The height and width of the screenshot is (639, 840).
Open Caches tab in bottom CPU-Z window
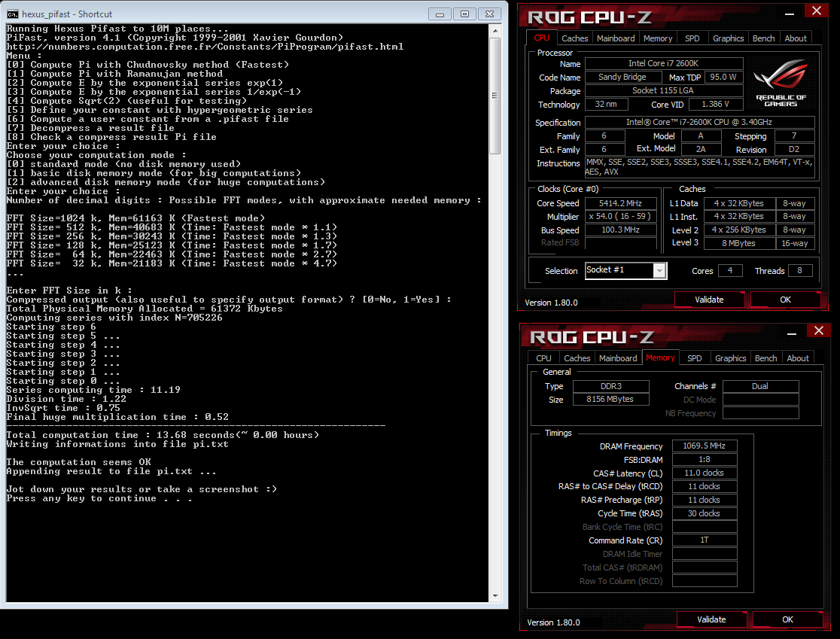click(x=577, y=358)
